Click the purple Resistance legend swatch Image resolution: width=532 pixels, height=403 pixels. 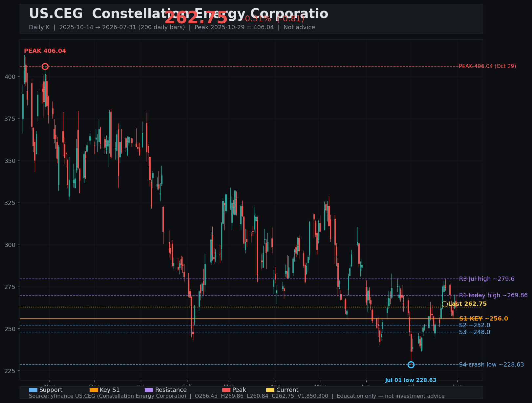pyautogui.click(x=149, y=390)
